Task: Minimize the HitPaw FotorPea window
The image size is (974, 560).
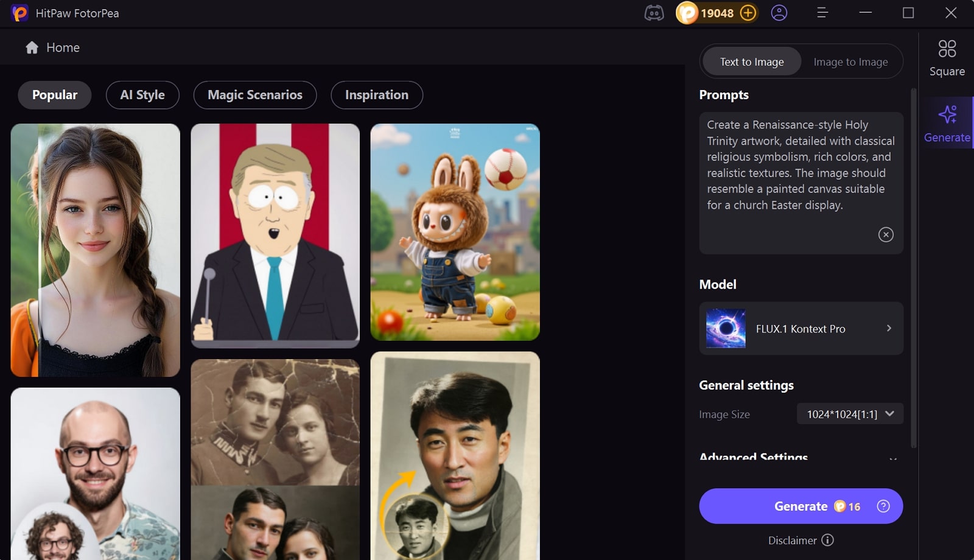Action: pos(865,13)
